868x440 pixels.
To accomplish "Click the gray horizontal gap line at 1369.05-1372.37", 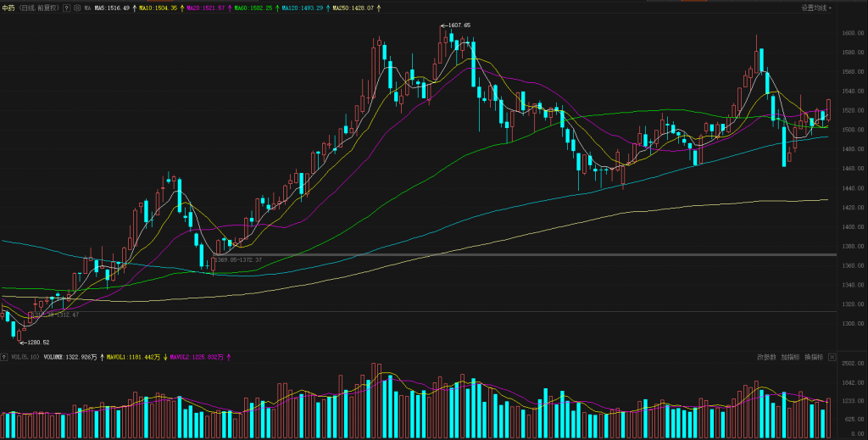I will (509, 254).
